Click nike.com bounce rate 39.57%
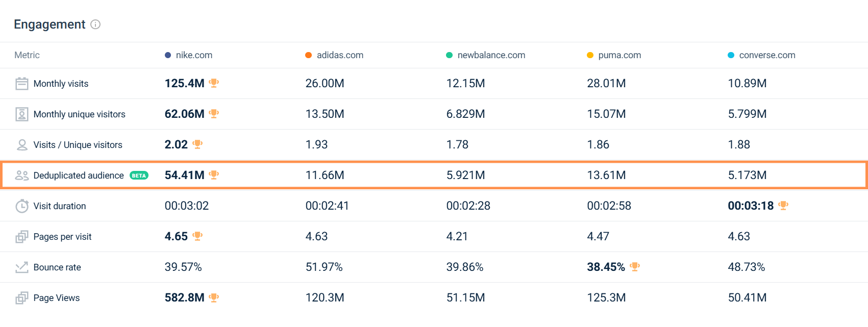The width and height of the screenshot is (868, 327). tap(183, 267)
